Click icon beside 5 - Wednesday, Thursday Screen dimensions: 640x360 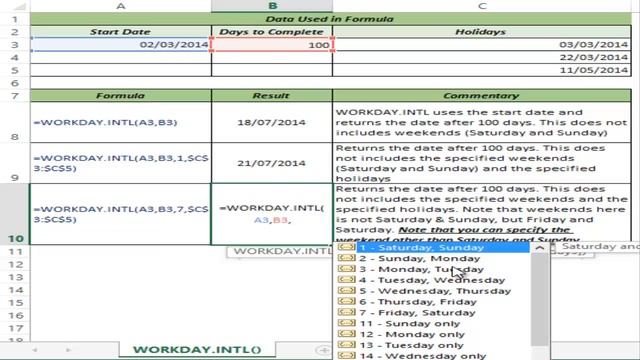(347, 290)
